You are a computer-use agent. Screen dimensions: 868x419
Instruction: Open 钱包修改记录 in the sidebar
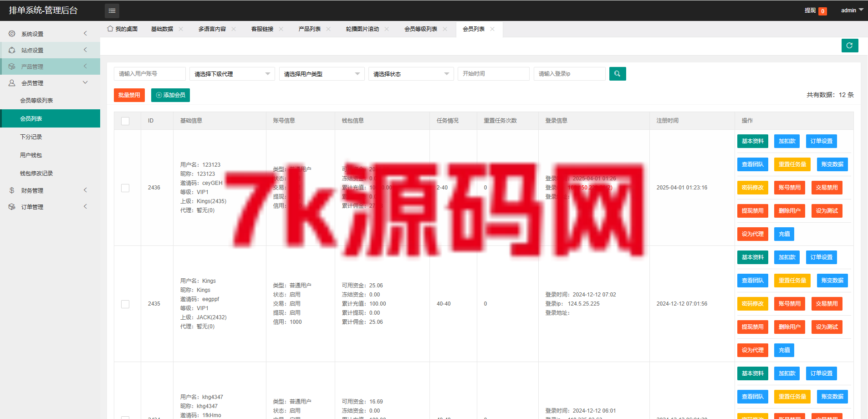50,173
